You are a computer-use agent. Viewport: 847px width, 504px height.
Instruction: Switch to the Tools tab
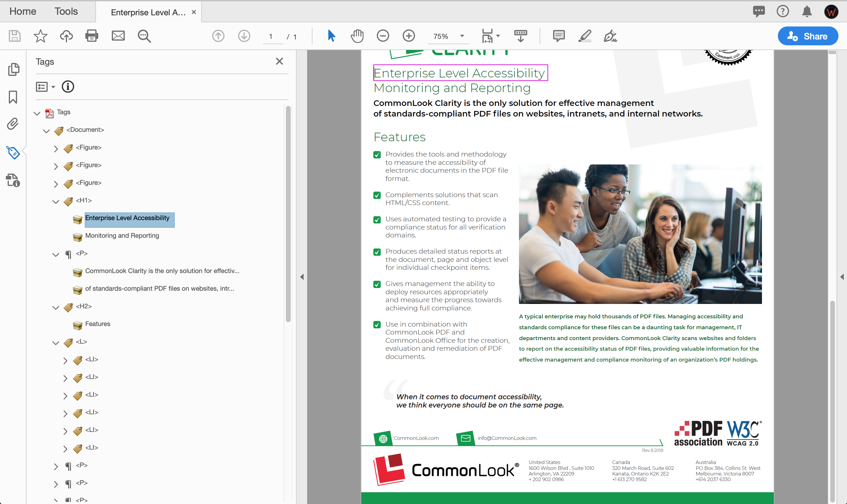(x=66, y=11)
